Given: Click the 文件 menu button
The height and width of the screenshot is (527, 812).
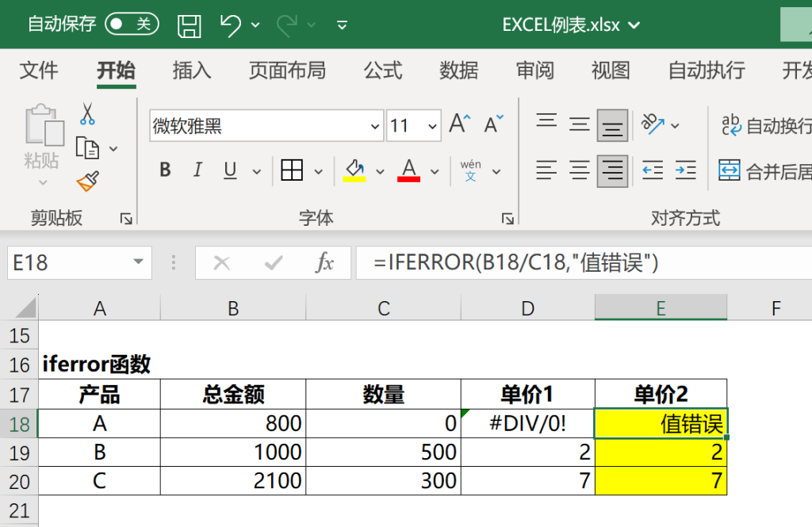Looking at the screenshot, I should coord(39,71).
